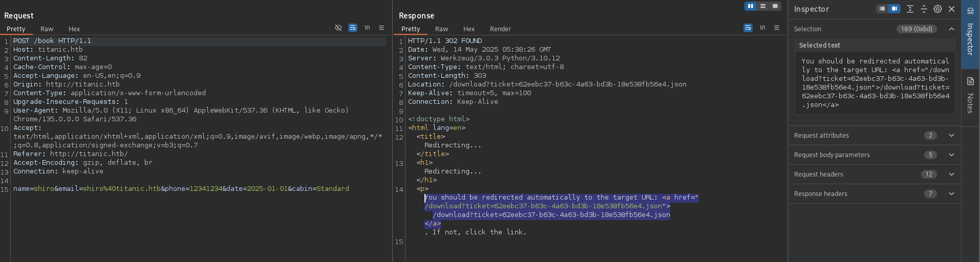The width and height of the screenshot is (980, 262).
Task: Collapse the Selection section chevron
Action: tap(951, 29)
